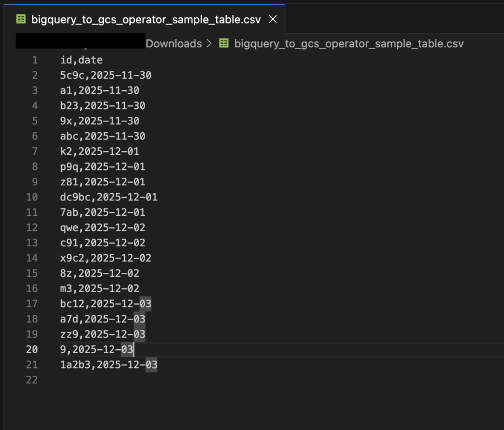Screen dimensions: 504x430
Task: Click the CSV file icon in the editor tab
Action: pyautogui.click(x=21, y=20)
